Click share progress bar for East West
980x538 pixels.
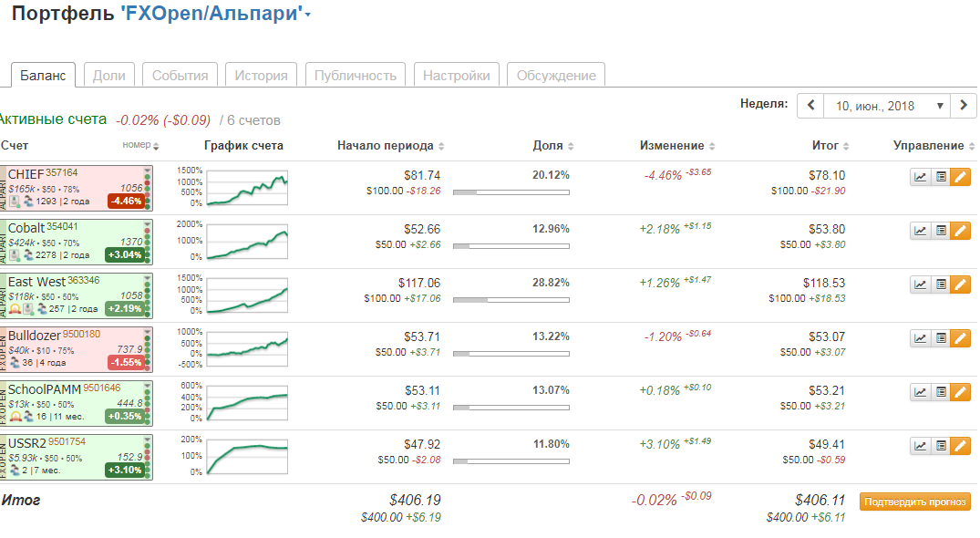point(511,299)
